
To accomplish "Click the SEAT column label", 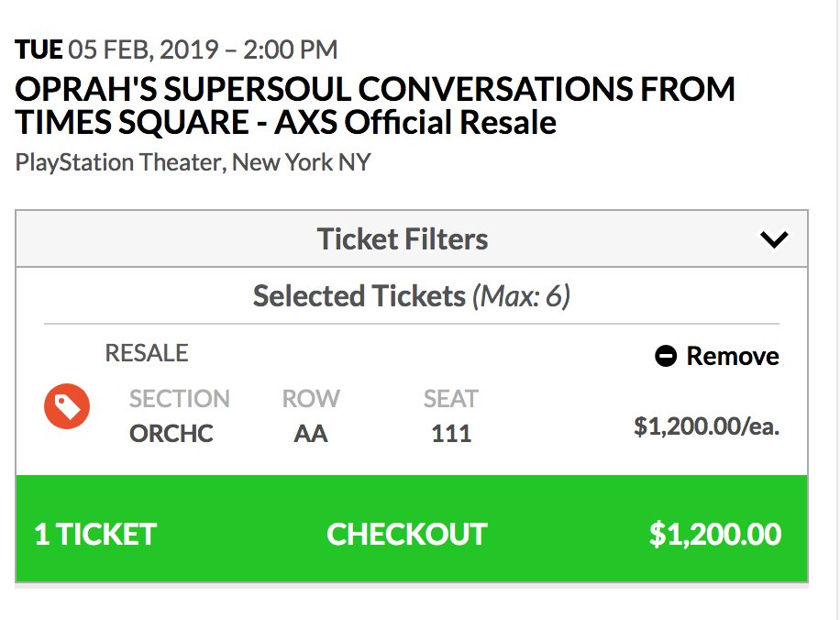I will [451, 399].
